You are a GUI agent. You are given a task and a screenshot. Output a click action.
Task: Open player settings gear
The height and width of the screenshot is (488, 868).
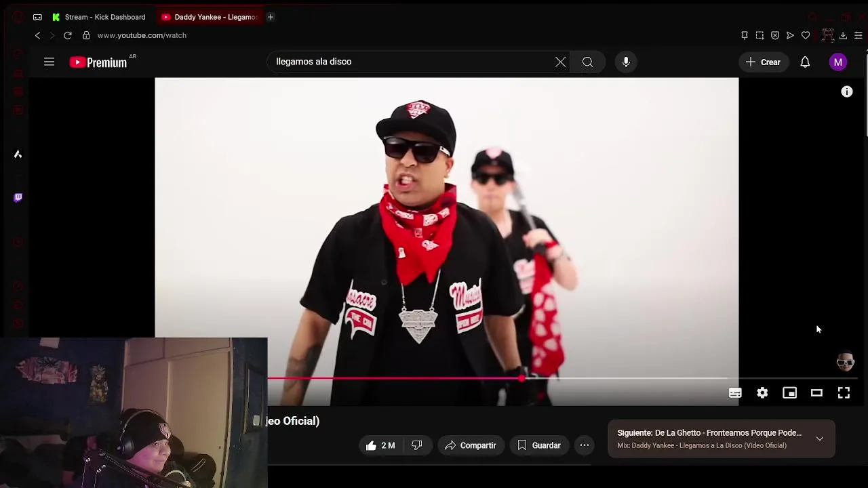[x=762, y=393]
